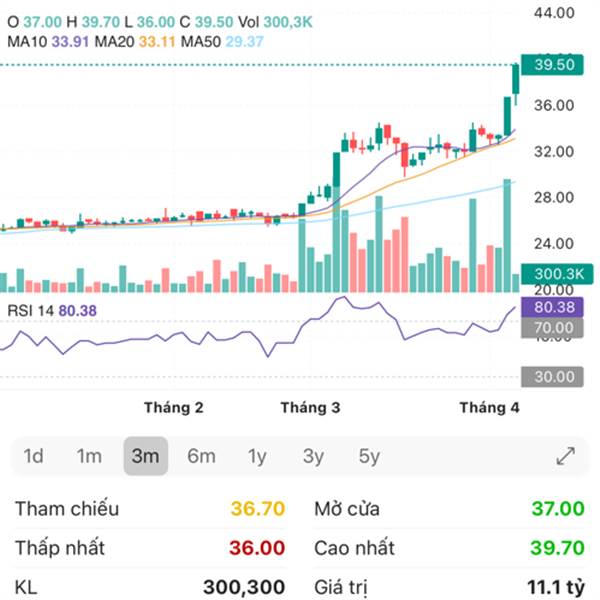Switch chart range to 5y
The width and height of the screenshot is (600, 600).
pos(369,456)
